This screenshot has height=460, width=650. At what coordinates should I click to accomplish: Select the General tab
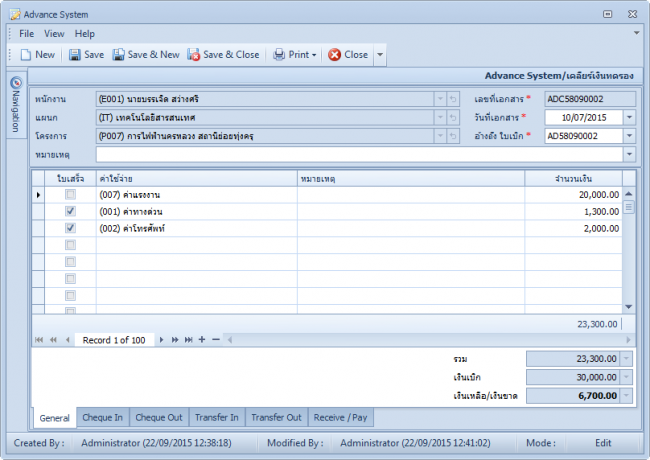pos(54,418)
